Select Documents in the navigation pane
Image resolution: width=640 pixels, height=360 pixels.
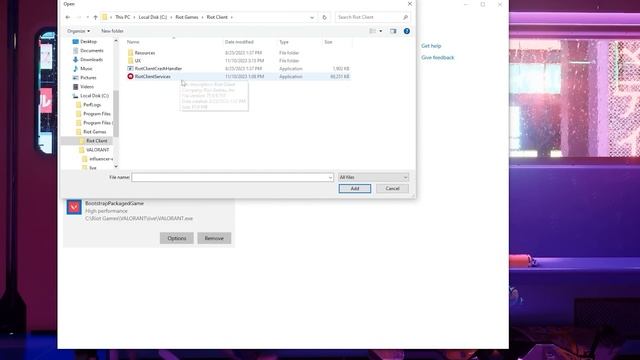coord(91,51)
